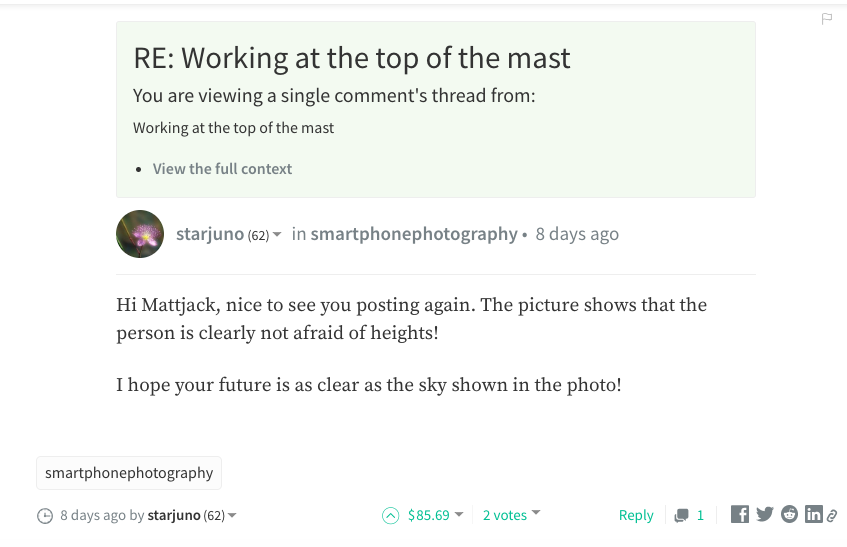The width and height of the screenshot is (847, 547).
Task: Select the smartphonephotography tag chip
Action: point(129,473)
